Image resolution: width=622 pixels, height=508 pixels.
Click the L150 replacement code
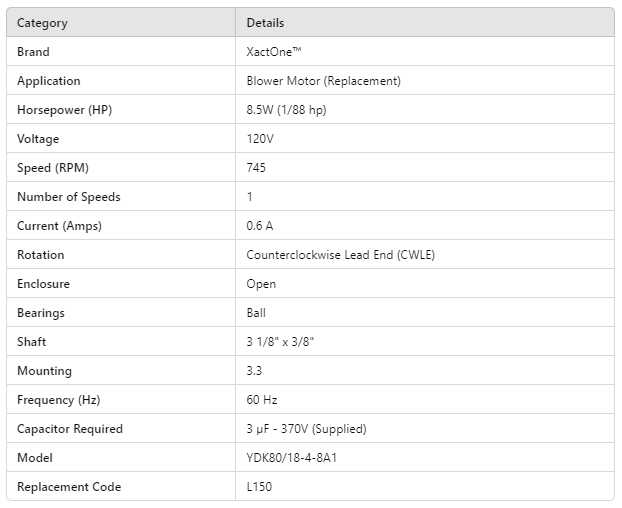click(x=259, y=487)
